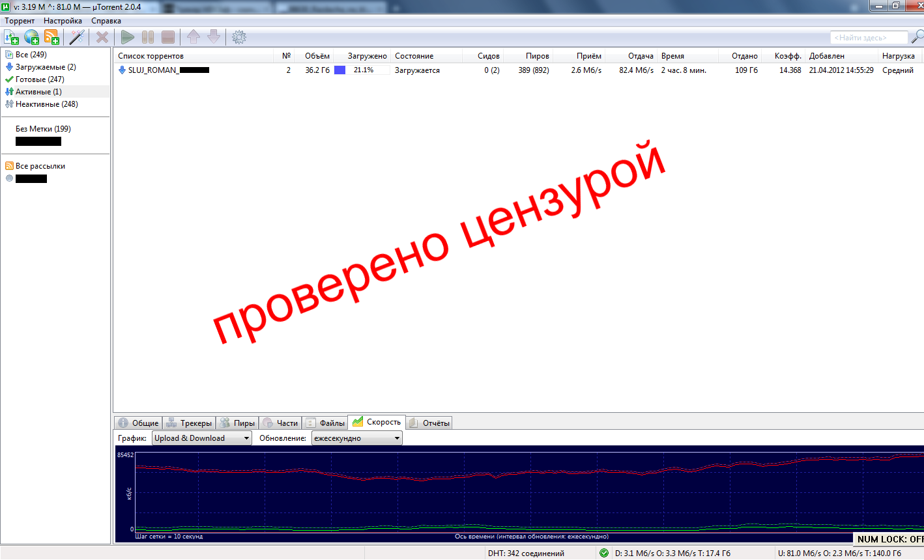This screenshot has height=560, width=924.
Task: Select the SLUJ_ROMAN torrent row name
Action: 169,70
